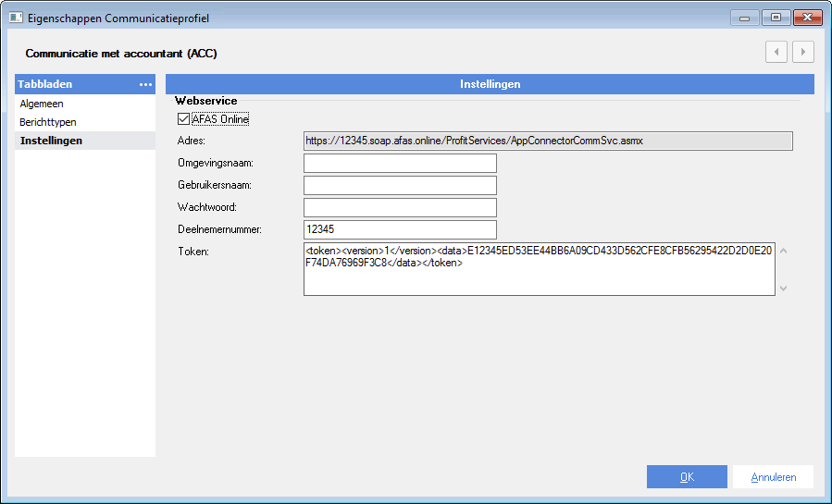The width and height of the screenshot is (832, 504).
Task: Minimize the Eigenschappen Communicatieprofiel window
Action: coord(744,18)
